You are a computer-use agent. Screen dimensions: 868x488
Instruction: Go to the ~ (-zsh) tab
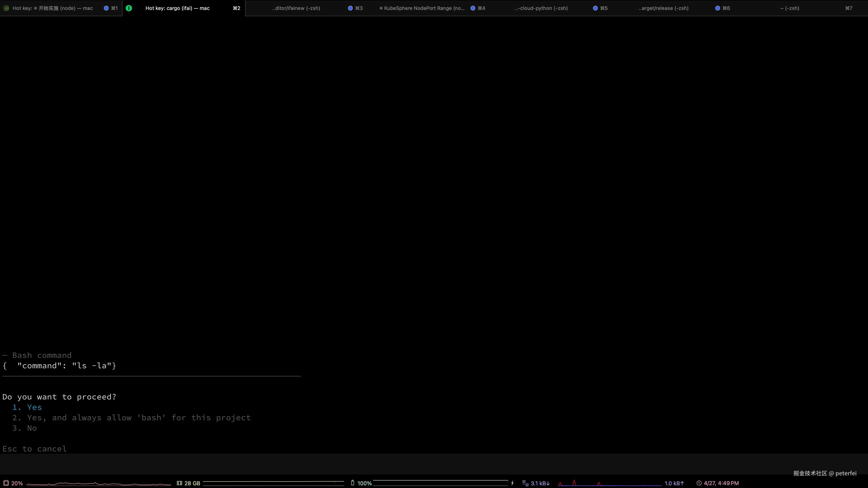(789, 8)
